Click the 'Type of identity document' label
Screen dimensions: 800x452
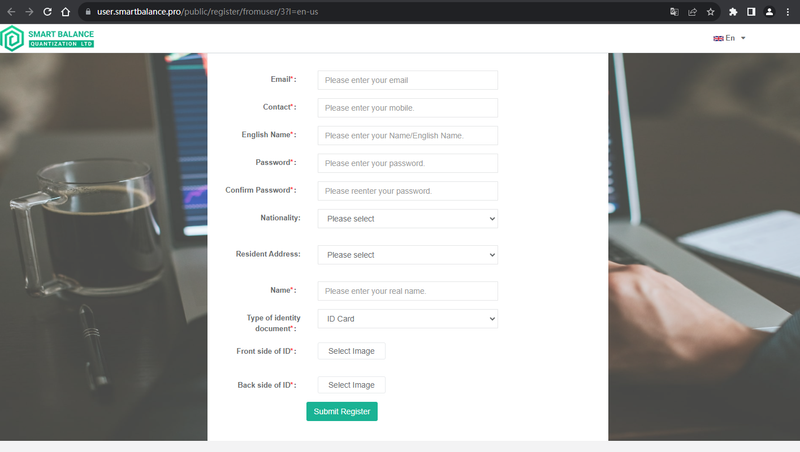[273, 323]
